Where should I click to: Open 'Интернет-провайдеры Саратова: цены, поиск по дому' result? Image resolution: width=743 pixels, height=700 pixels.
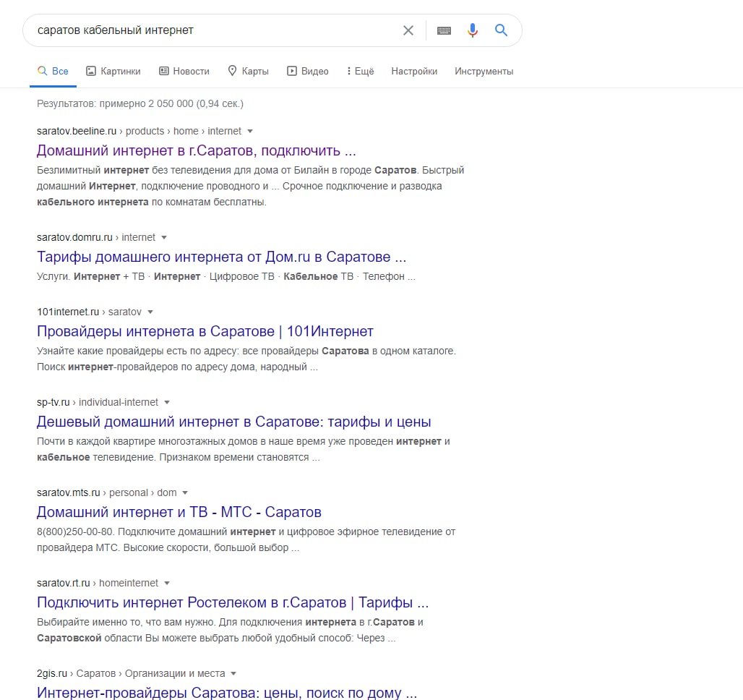click(227, 693)
